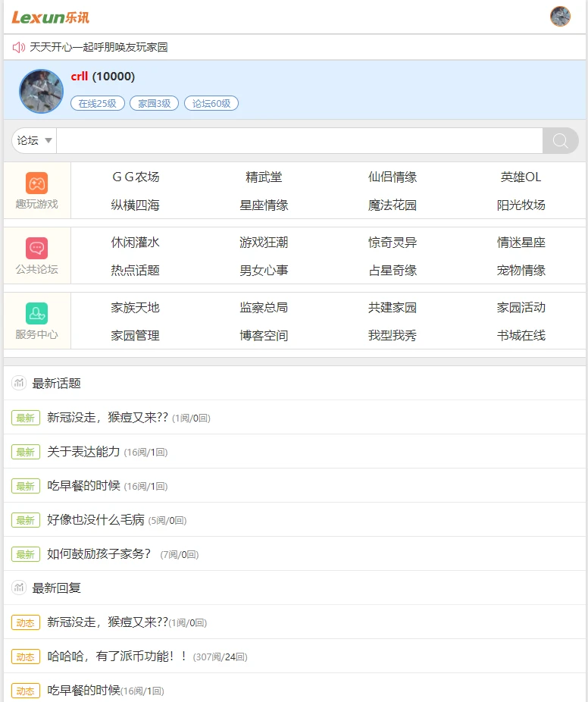Click the username crll

click(80, 77)
